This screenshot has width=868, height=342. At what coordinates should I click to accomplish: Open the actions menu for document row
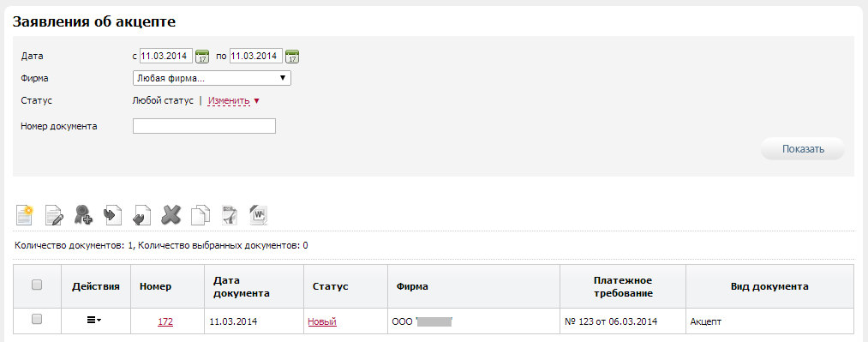coord(94,321)
